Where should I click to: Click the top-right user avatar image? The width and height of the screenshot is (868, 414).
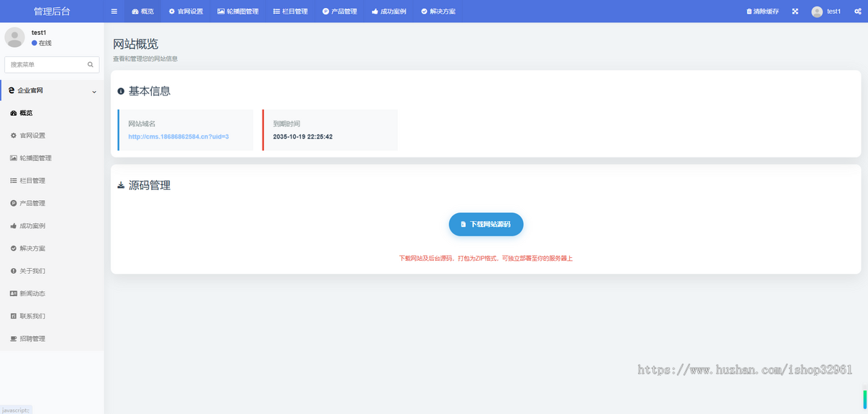[817, 12]
